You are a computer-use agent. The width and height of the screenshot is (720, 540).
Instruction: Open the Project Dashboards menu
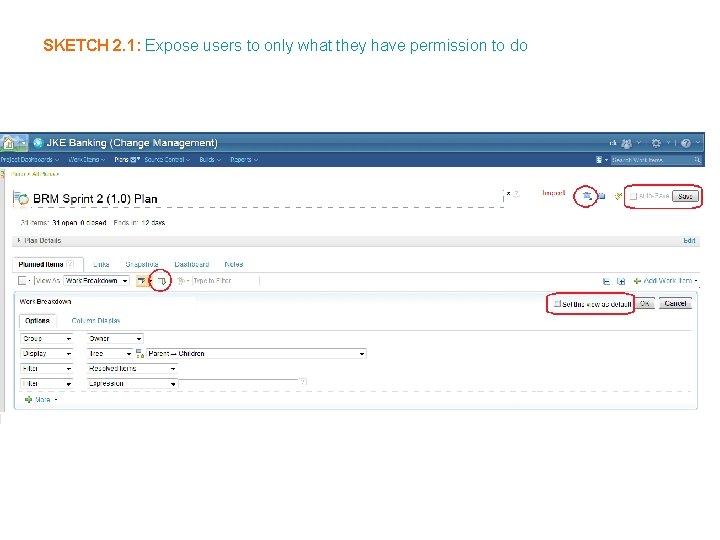click(x=30, y=160)
